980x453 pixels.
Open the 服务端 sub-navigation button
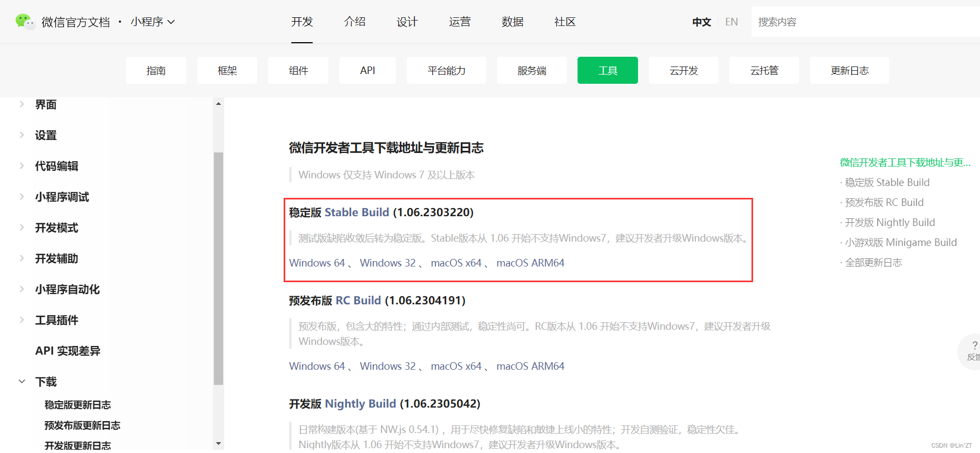pos(532,70)
